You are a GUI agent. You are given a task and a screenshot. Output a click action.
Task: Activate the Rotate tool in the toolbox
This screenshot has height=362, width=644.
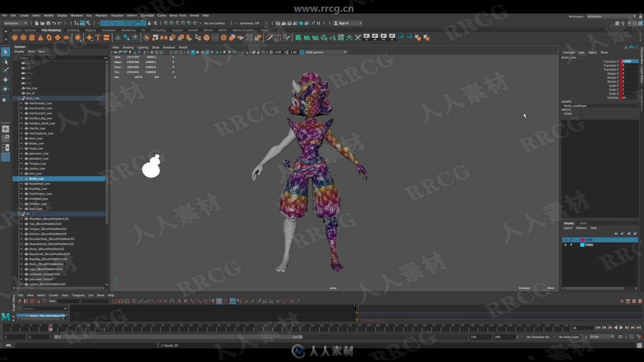(x=5, y=89)
